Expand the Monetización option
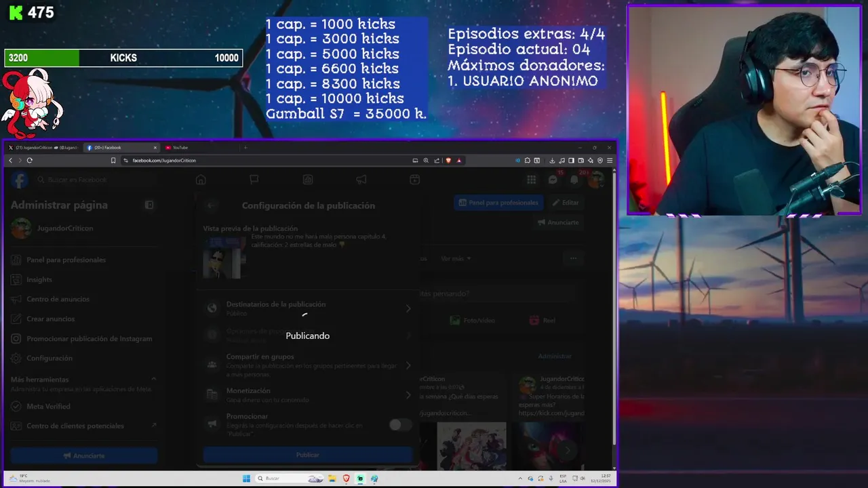Screen dimensions: 868x488 click(x=309, y=395)
